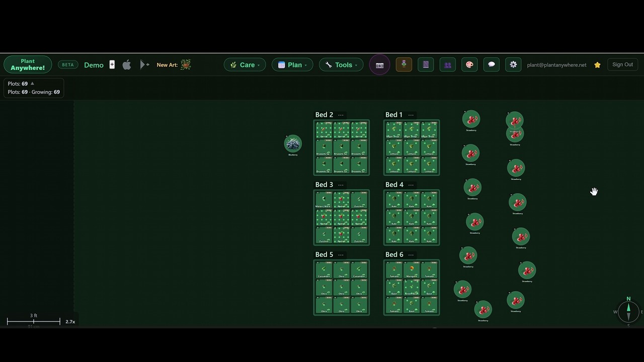Select the Okra plot between the two Cucumbers
The width and height of the screenshot is (644, 362).
coord(342,270)
